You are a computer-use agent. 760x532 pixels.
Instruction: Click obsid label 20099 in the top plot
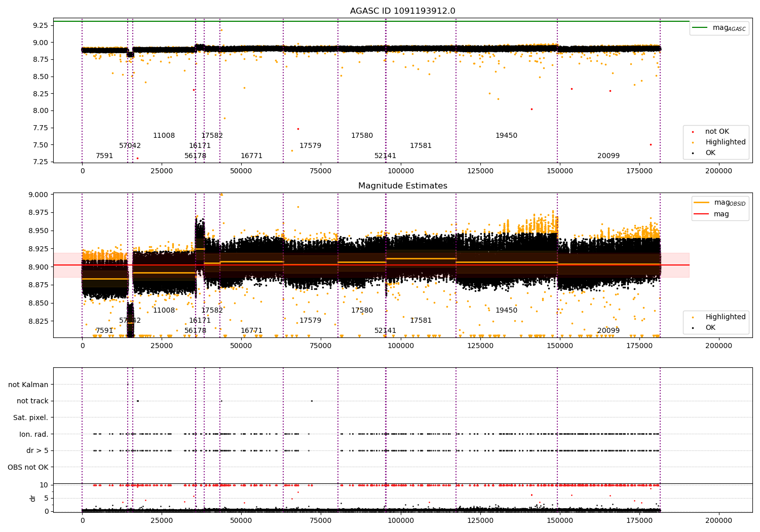[609, 156]
